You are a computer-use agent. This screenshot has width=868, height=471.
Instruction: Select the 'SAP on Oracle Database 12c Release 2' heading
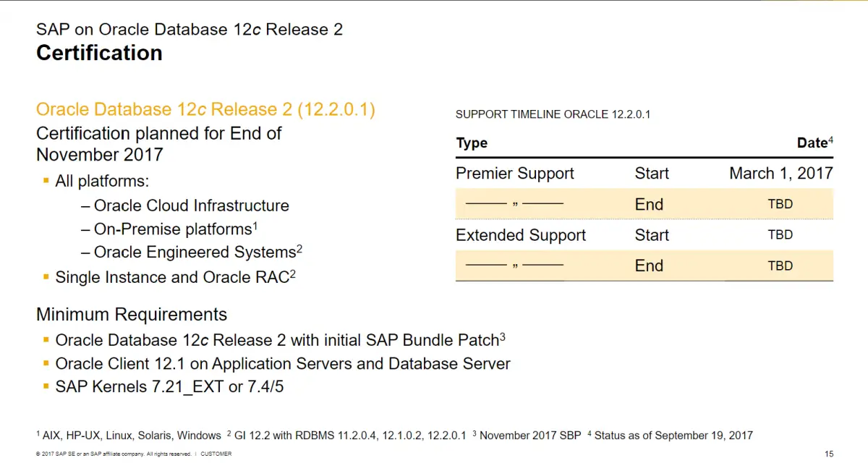coord(190,30)
